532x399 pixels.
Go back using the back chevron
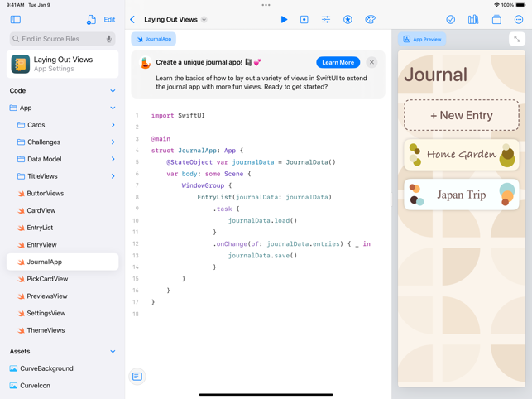click(x=132, y=19)
